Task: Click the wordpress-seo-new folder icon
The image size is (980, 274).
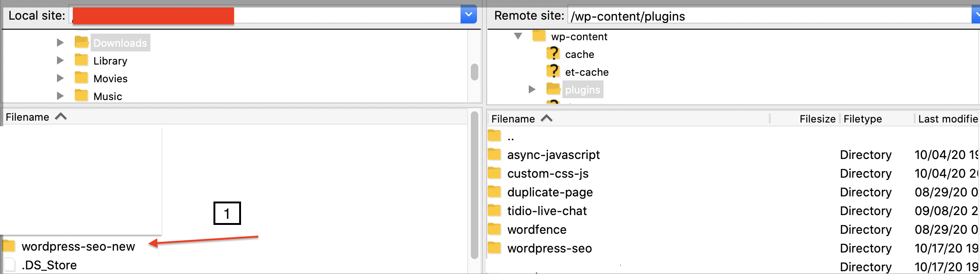Action: point(9,245)
